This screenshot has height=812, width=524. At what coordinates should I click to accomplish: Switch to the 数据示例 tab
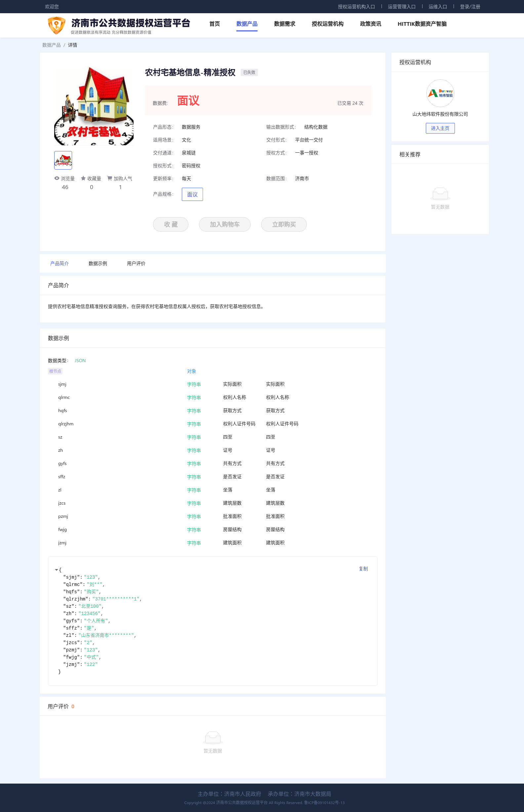(98, 263)
